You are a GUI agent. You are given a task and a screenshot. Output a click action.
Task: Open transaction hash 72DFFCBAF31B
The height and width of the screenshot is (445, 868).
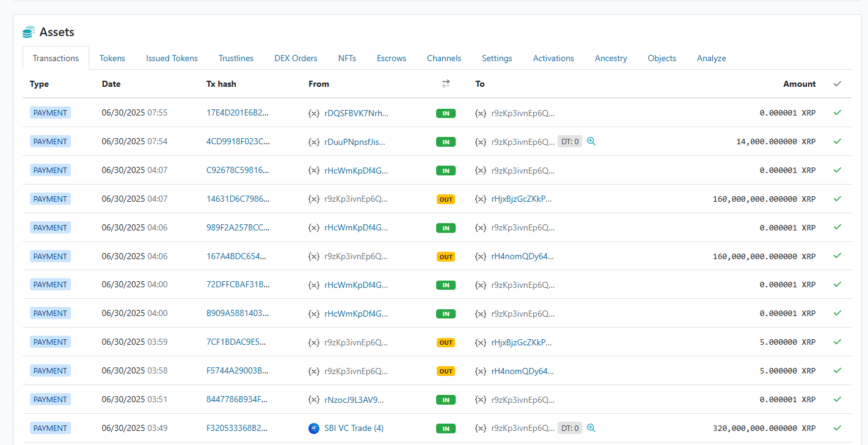tap(238, 284)
